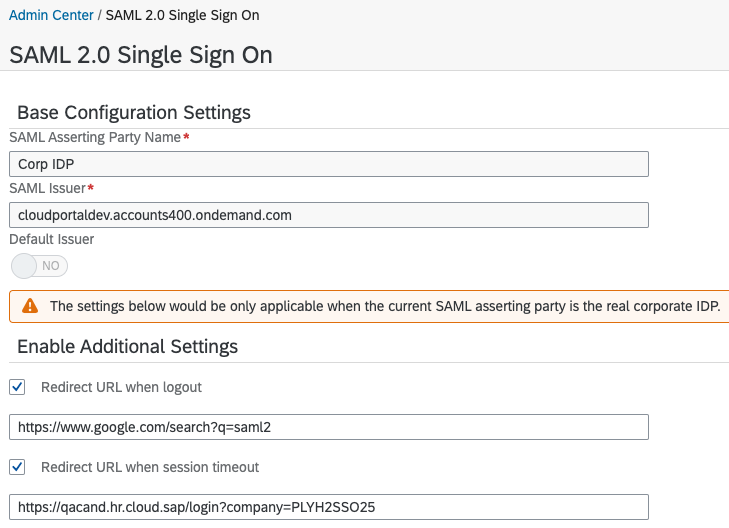Uncheck Redirect URL when session timeout checkbox
Viewport: 729px width, 528px height.
pyautogui.click(x=17, y=467)
